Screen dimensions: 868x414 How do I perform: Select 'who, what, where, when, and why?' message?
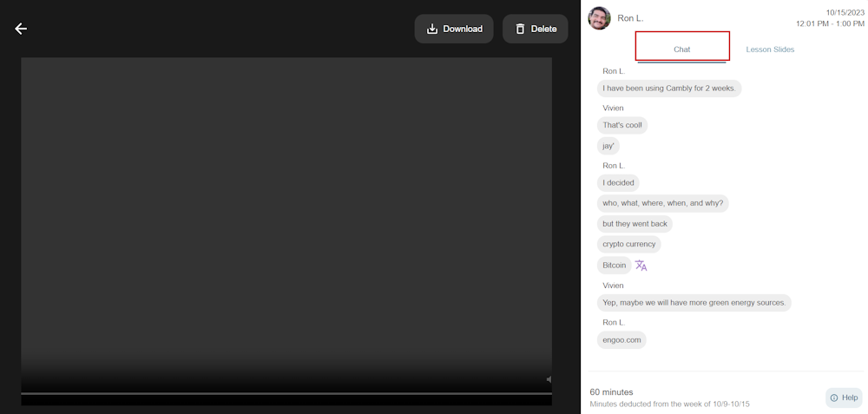pyautogui.click(x=662, y=203)
